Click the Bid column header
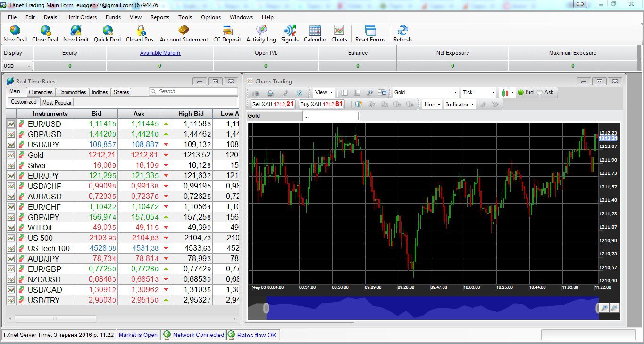The image size is (644, 344). 96,114
